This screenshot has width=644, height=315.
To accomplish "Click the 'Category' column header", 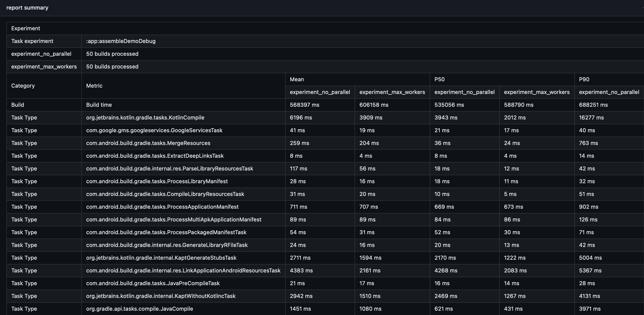I will tap(23, 86).
